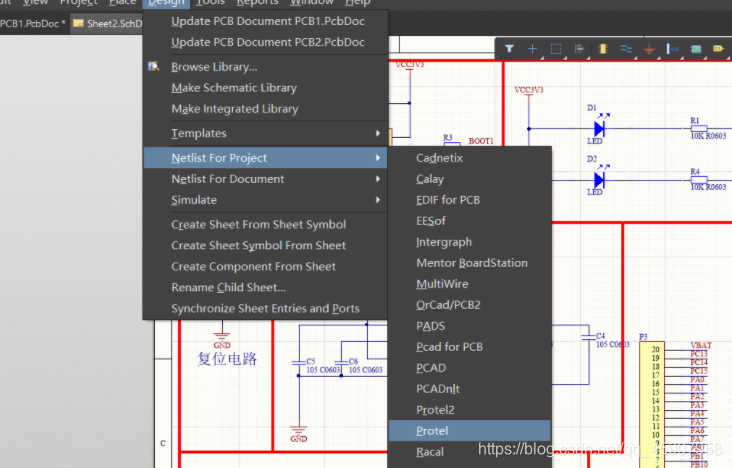Click the align objects toolbar icon
Image resolution: width=732 pixels, height=468 pixels.
point(579,49)
